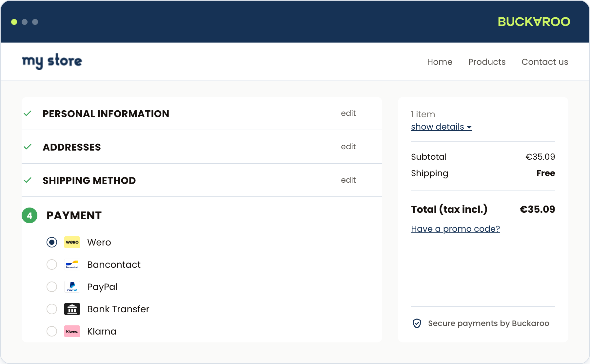The width and height of the screenshot is (590, 364).
Task: Go to the Contact us page
Action: 545,62
